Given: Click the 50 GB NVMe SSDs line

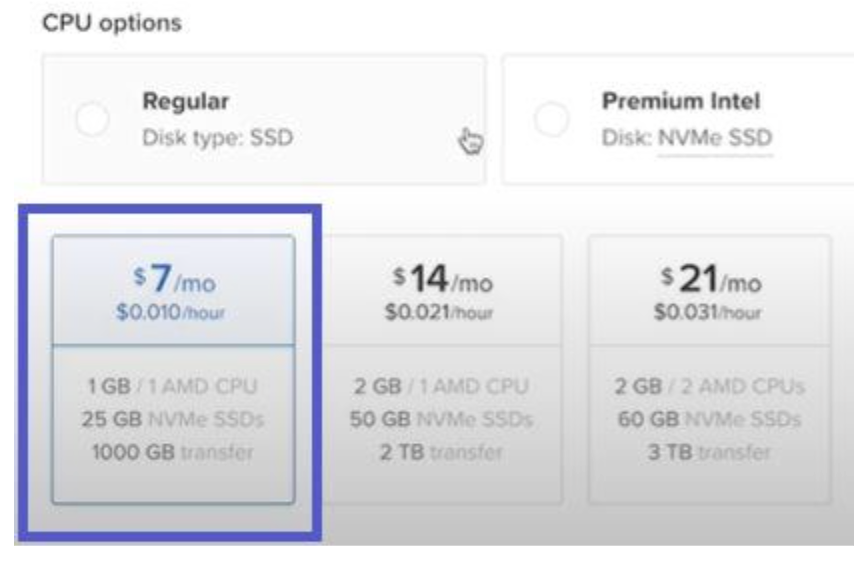Looking at the screenshot, I should [x=441, y=420].
